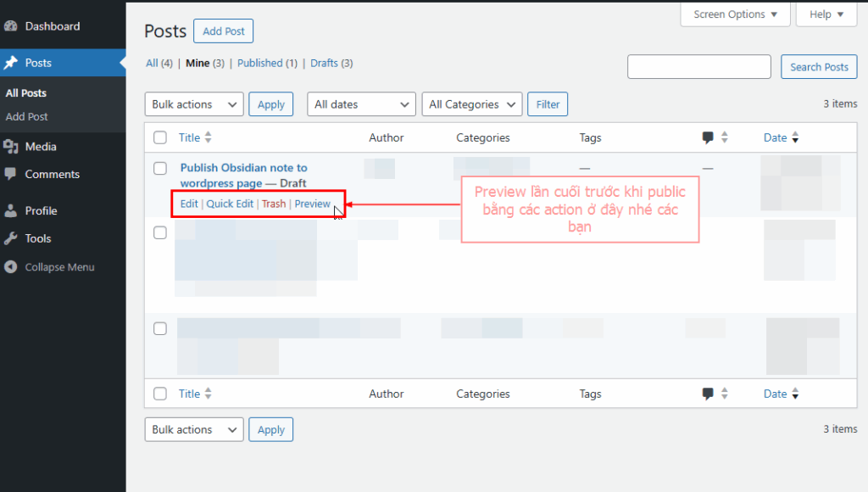Toggle the select-all checkbox in table footer
This screenshot has height=492, width=868.
tap(160, 394)
